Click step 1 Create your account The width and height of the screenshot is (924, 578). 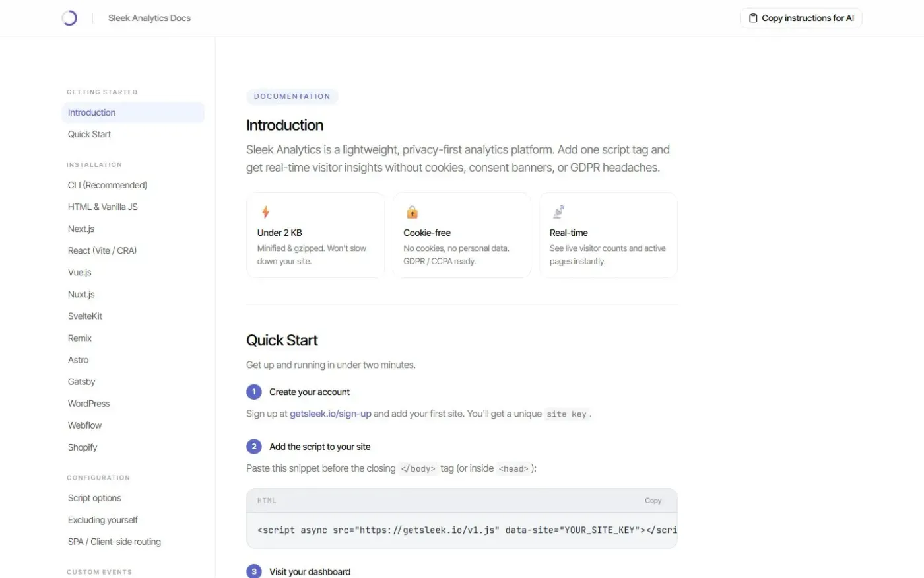point(310,392)
